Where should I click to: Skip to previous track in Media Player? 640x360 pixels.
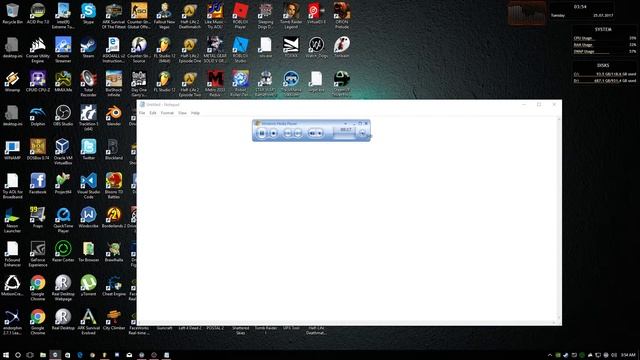coord(287,133)
